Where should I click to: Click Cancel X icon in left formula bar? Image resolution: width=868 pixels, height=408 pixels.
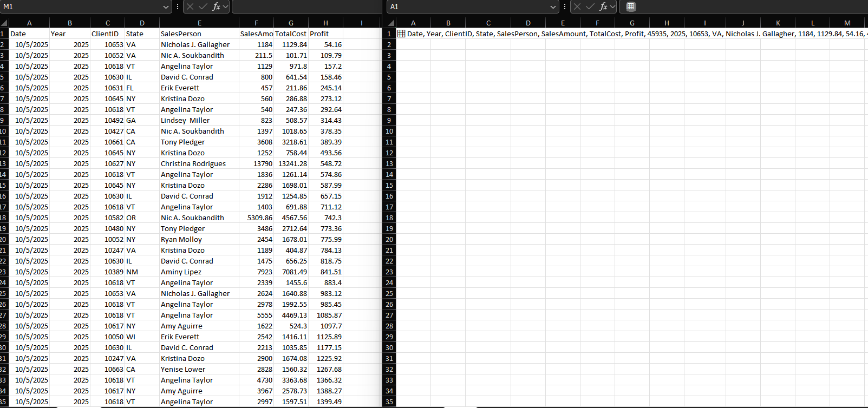(190, 6)
